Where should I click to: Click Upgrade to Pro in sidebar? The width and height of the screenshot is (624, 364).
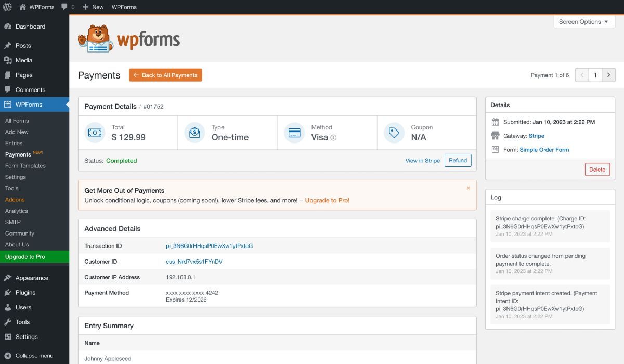click(34, 257)
